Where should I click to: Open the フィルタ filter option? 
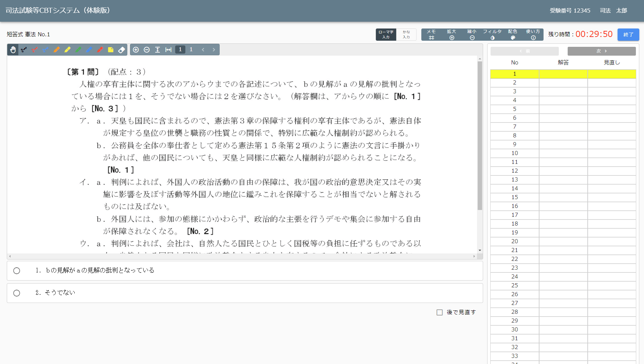click(492, 35)
